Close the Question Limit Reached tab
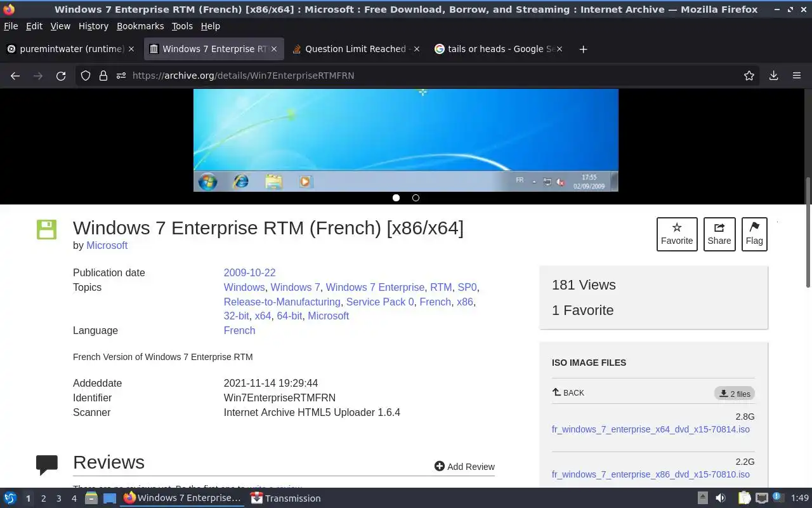This screenshot has height=508, width=812. tap(417, 49)
